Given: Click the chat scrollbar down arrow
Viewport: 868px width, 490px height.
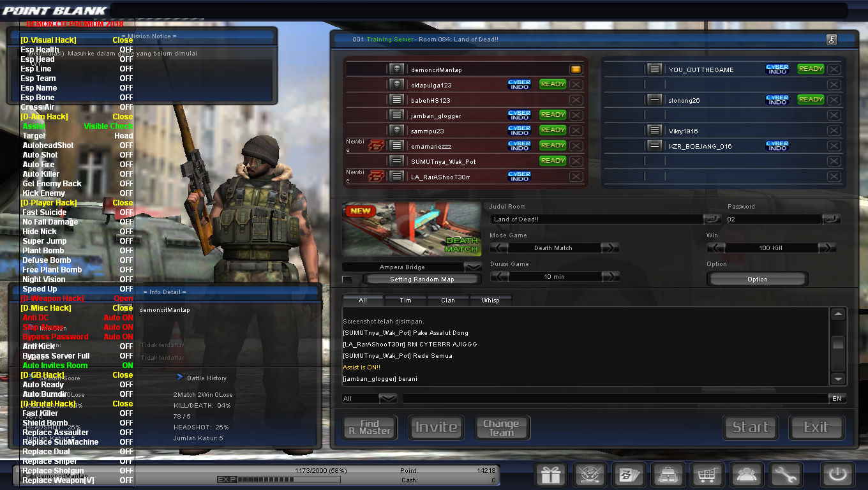Looking at the screenshot, I should click(838, 378).
